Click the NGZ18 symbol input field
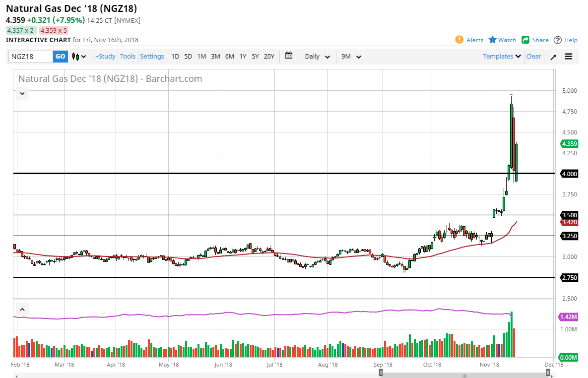The height and width of the screenshot is (378, 588). pos(31,56)
